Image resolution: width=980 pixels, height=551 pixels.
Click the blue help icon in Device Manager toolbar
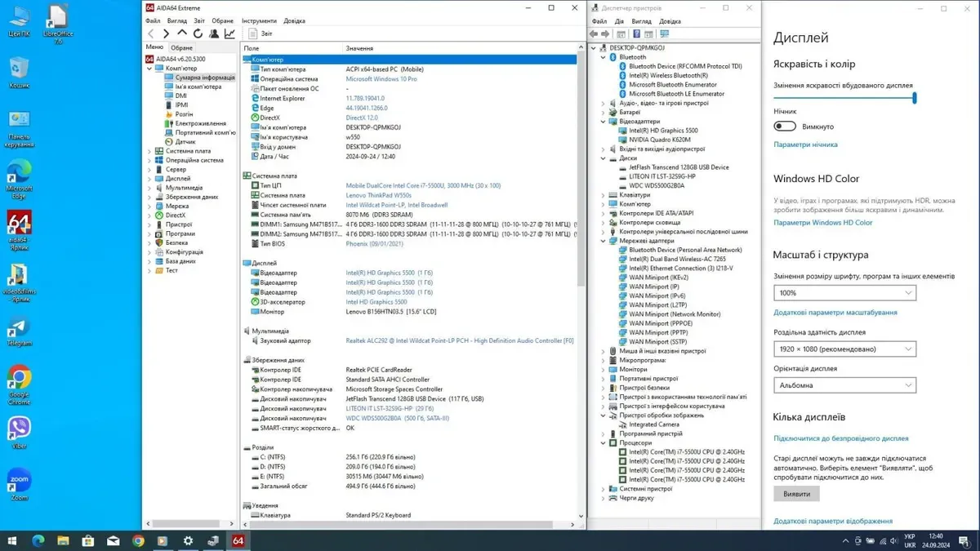coord(636,34)
